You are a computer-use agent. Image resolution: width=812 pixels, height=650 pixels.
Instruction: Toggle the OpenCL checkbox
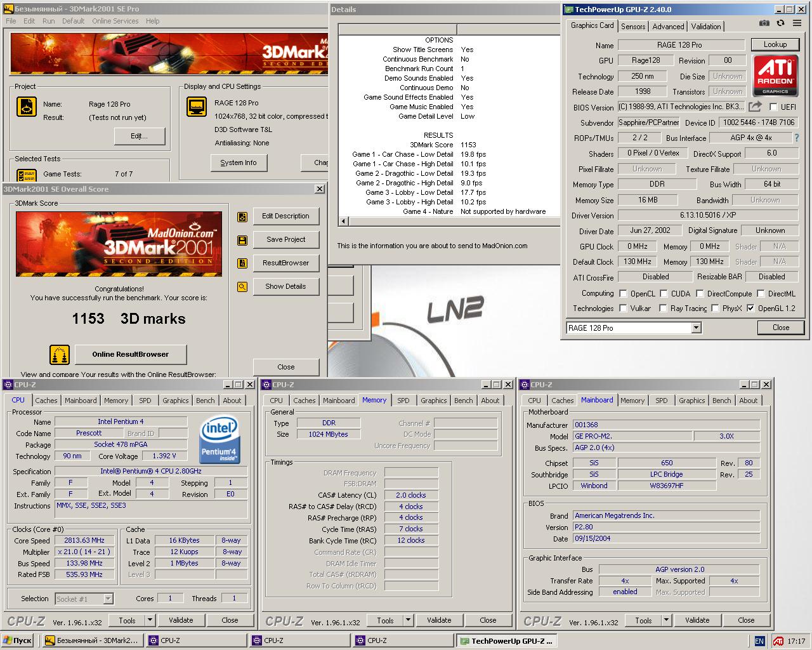[624, 294]
